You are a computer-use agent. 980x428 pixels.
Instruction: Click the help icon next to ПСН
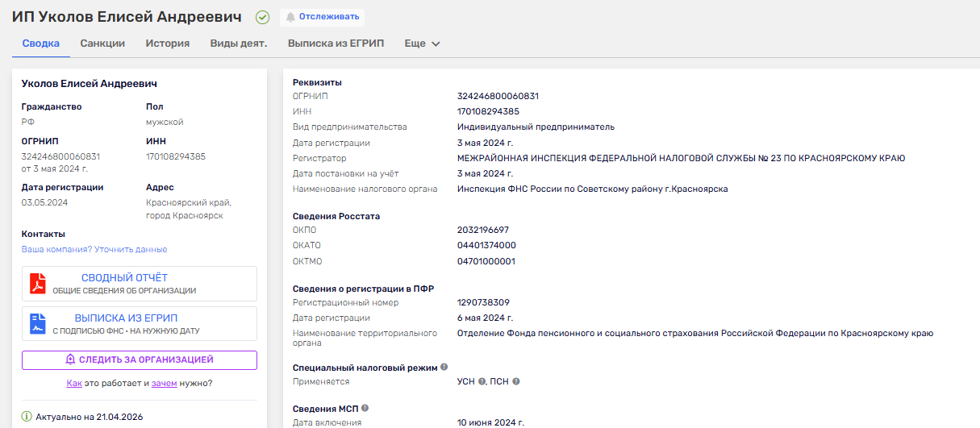click(516, 382)
